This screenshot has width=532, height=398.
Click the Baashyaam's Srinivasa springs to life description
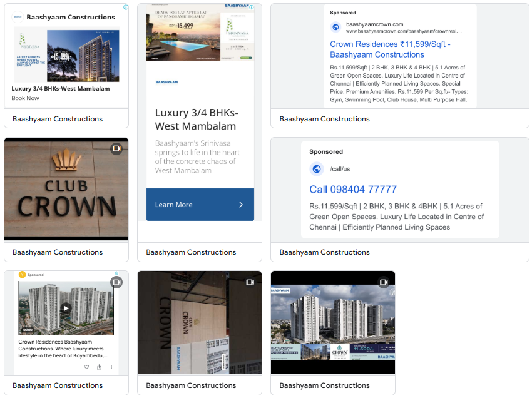coord(197,156)
